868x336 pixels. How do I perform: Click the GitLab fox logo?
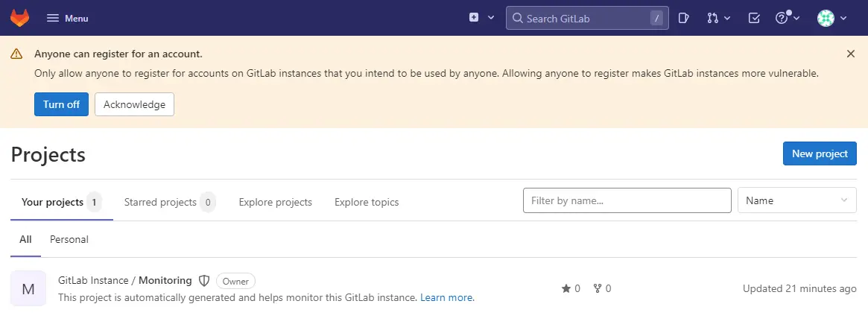[x=20, y=18]
